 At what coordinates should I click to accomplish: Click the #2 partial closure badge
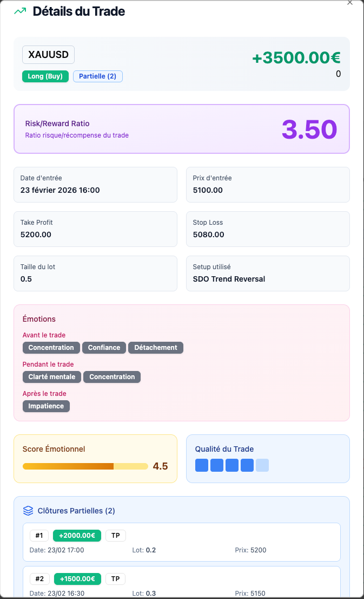tap(39, 579)
